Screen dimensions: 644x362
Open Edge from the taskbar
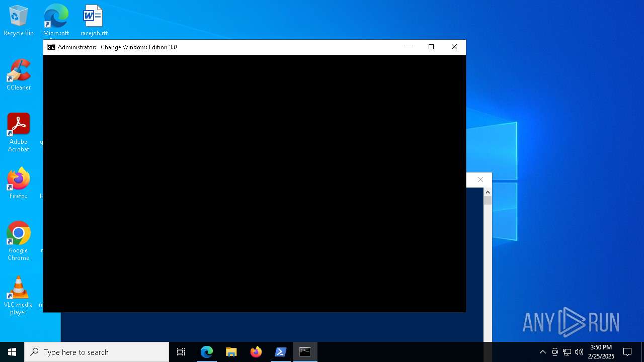(x=207, y=352)
